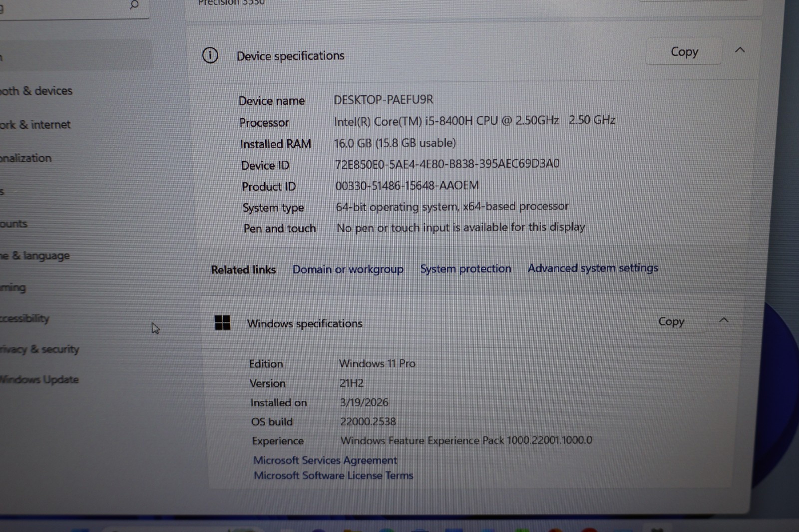Image resolution: width=799 pixels, height=532 pixels.
Task: Open Gaming settings
Action: click(x=13, y=287)
